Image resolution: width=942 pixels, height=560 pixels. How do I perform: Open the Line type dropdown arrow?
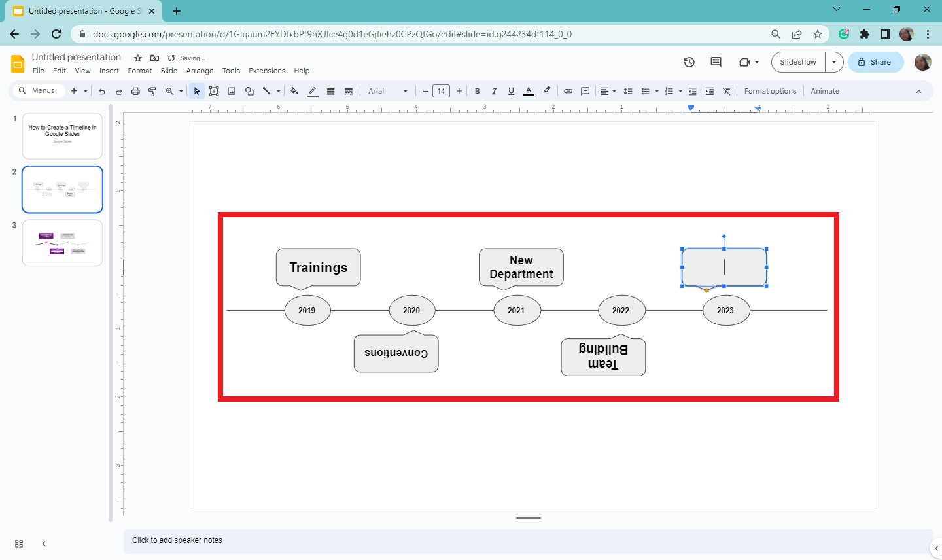point(279,92)
